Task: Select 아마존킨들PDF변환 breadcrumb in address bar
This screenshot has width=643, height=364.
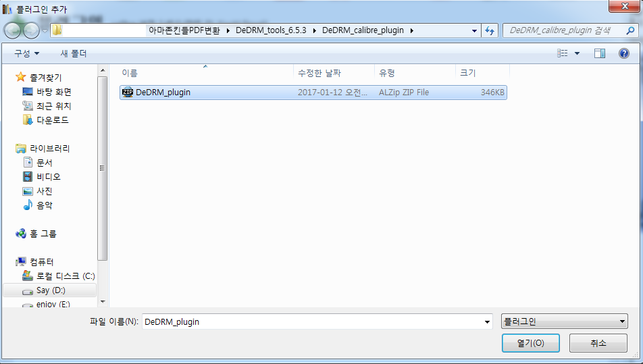Action: point(184,30)
